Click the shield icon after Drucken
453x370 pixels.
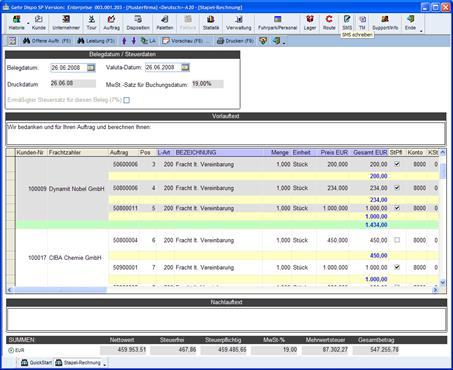263,41
